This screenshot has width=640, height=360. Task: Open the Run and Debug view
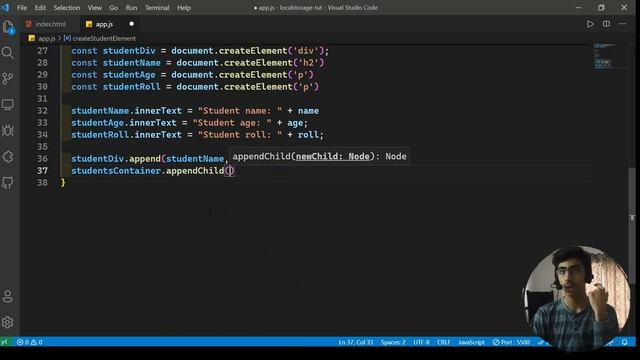click(8, 131)
